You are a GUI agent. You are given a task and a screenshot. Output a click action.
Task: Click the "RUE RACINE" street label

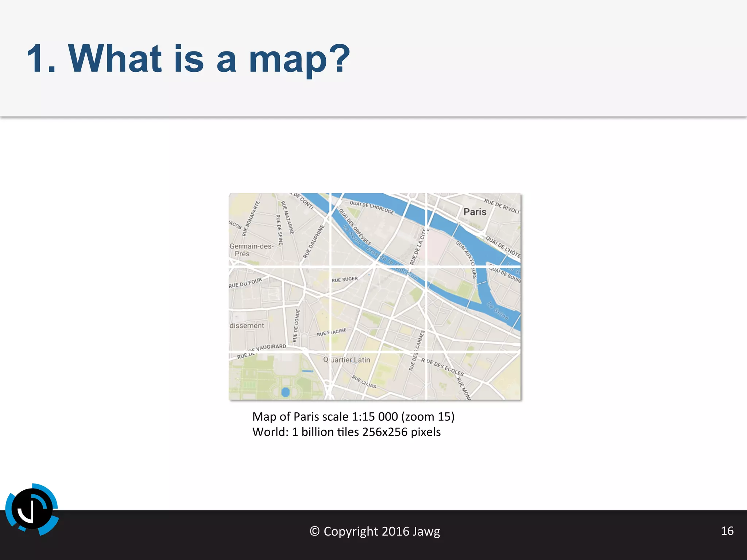tap(332, 332)
